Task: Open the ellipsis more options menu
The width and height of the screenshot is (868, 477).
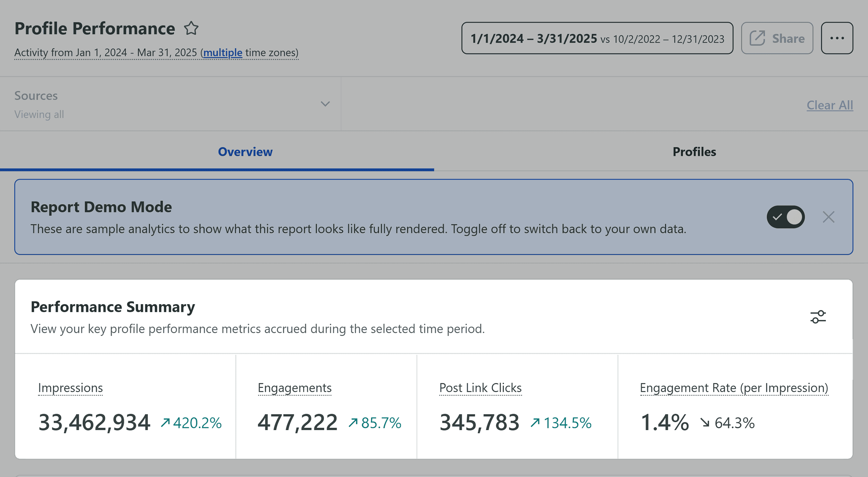Action: (837, 38)
